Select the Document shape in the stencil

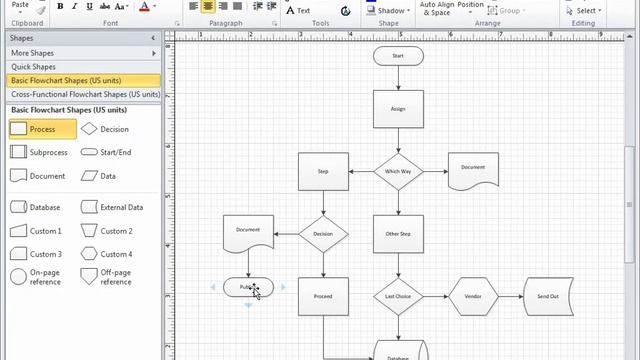(x=38, y=176)
